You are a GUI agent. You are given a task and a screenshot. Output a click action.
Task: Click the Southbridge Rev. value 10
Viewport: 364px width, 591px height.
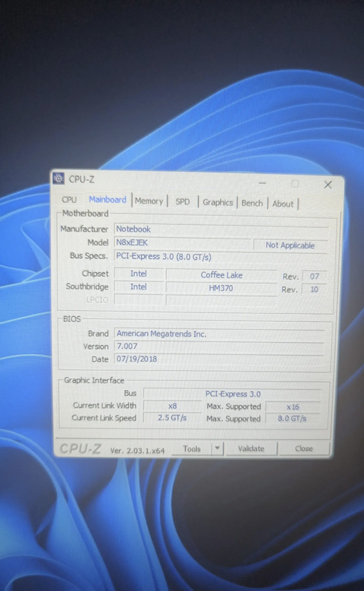coord(314,289)
